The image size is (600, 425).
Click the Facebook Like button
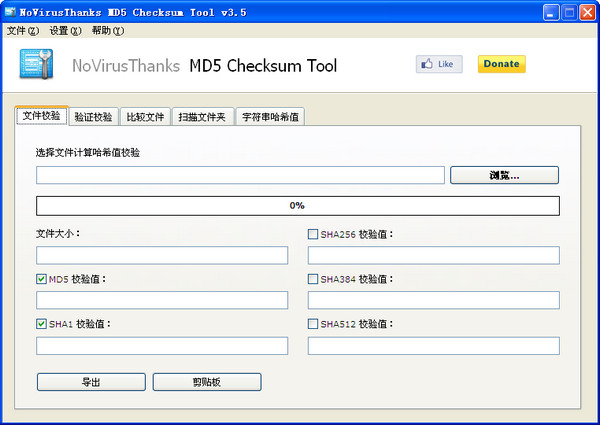(439, 64)
